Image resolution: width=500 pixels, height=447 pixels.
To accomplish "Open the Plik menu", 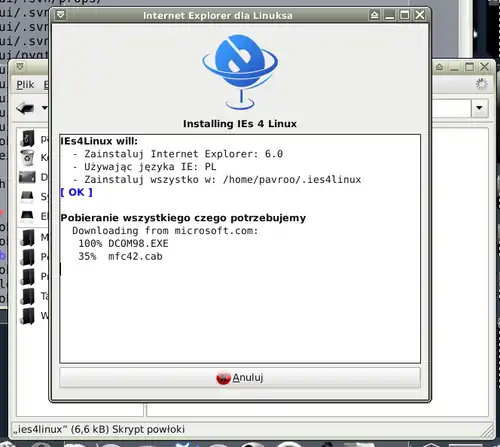I will pos(25,85).
